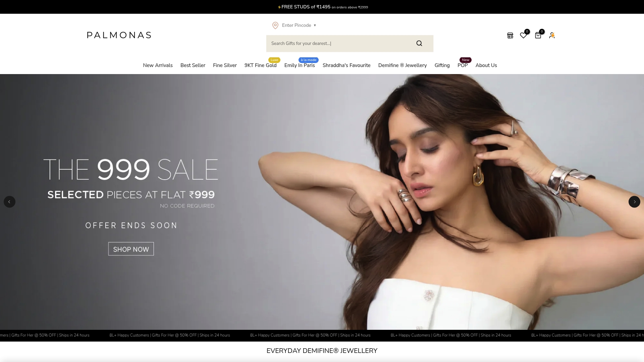The image size is (644, 362).
Task: Open About Us page
Action: (x=486, y=65)
